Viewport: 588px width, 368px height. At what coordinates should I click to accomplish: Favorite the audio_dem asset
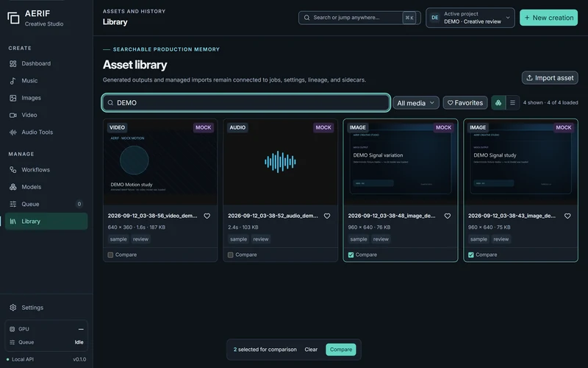(327, 216)
